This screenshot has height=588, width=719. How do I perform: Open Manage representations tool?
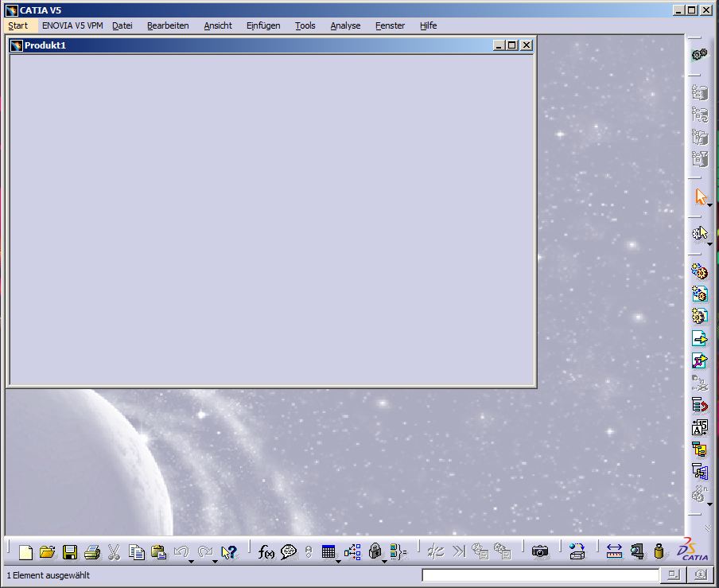tap(699, 472)
